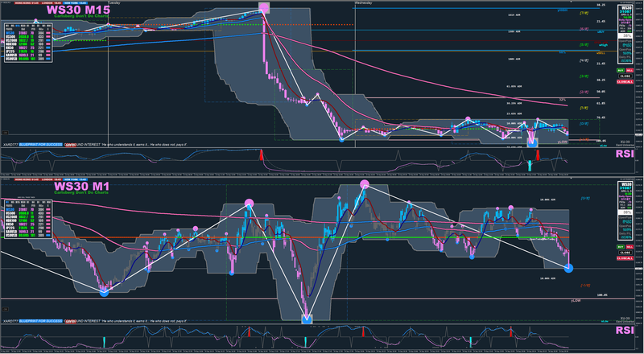Image resolution: width=644 pixels, height=354 pixels.
Task: Click the pink trend color swatch beside US500 in M15 dashboard
Action: point(48,36)
